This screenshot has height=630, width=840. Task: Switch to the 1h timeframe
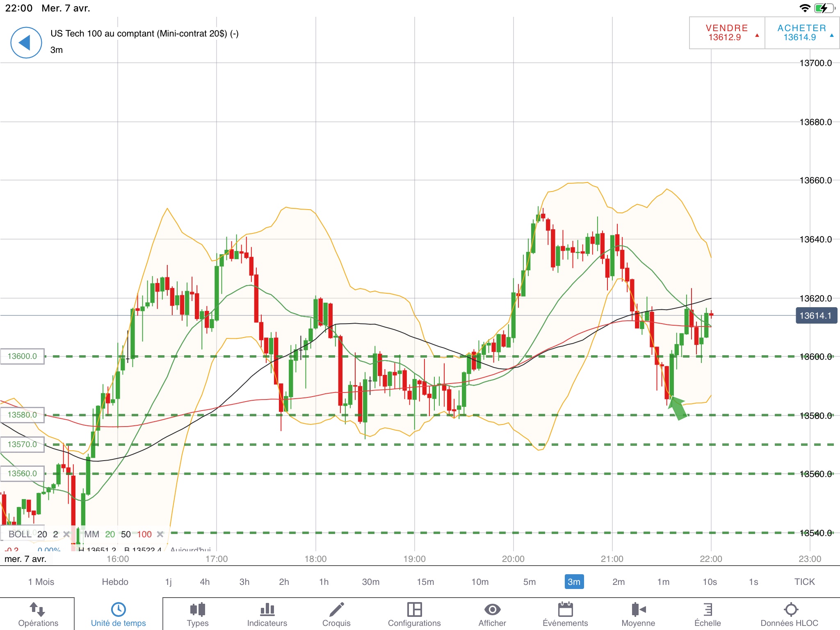pos(324,582)
